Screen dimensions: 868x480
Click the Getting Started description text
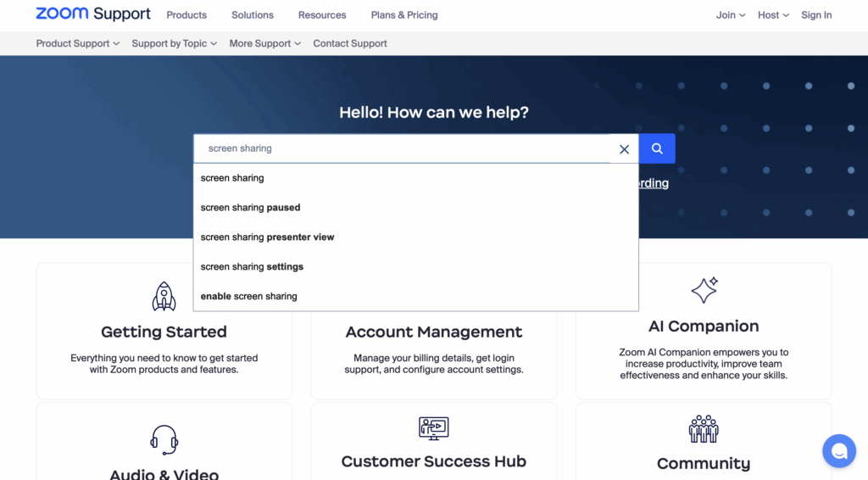pos(164,364)
